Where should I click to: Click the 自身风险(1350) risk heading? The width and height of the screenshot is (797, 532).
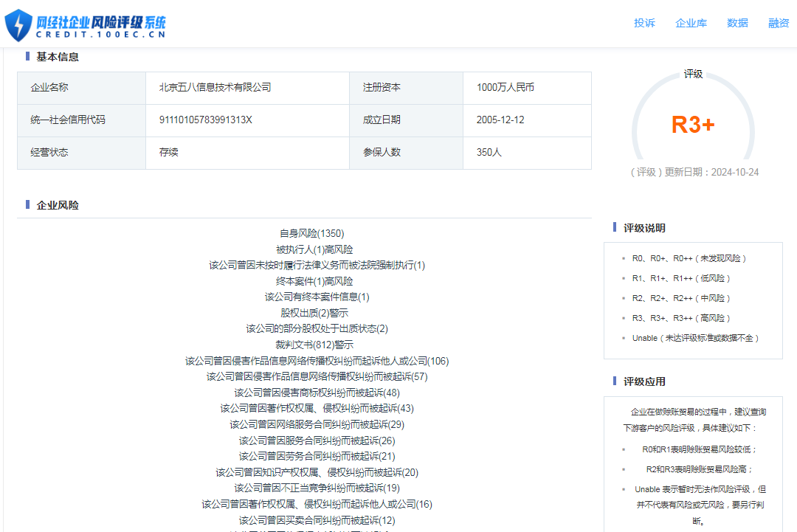pyautogui.click(x=311, y=233)
